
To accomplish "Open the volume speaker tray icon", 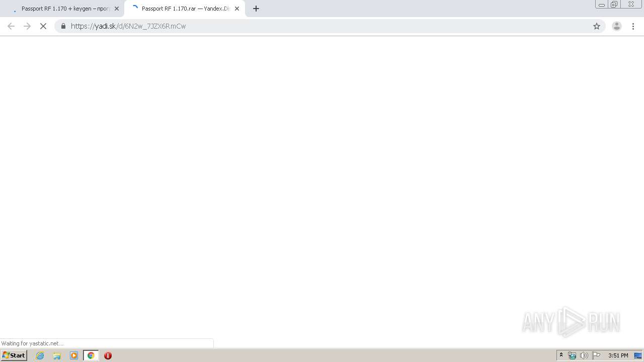I will pos(584,355).
